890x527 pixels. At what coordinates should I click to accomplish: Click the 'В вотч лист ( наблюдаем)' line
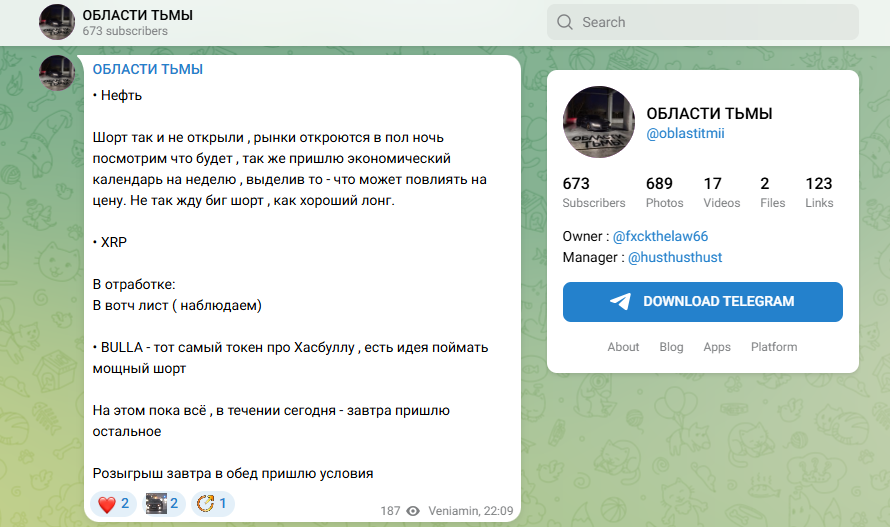(177, 306)
